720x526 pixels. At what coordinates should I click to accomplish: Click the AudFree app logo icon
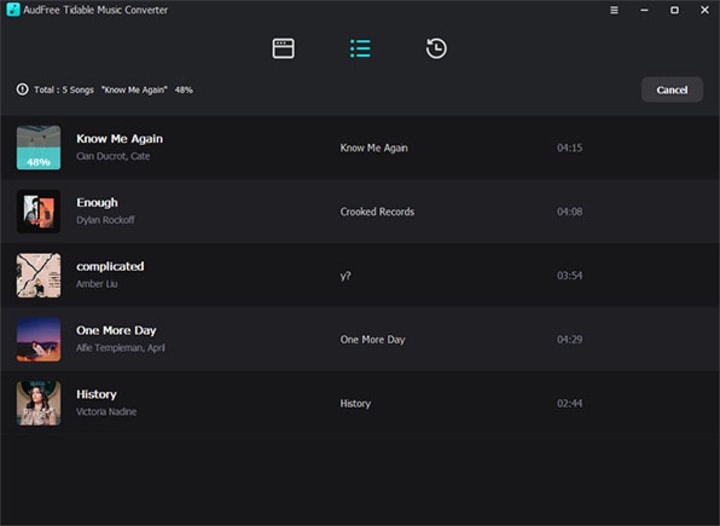point(13,10)
